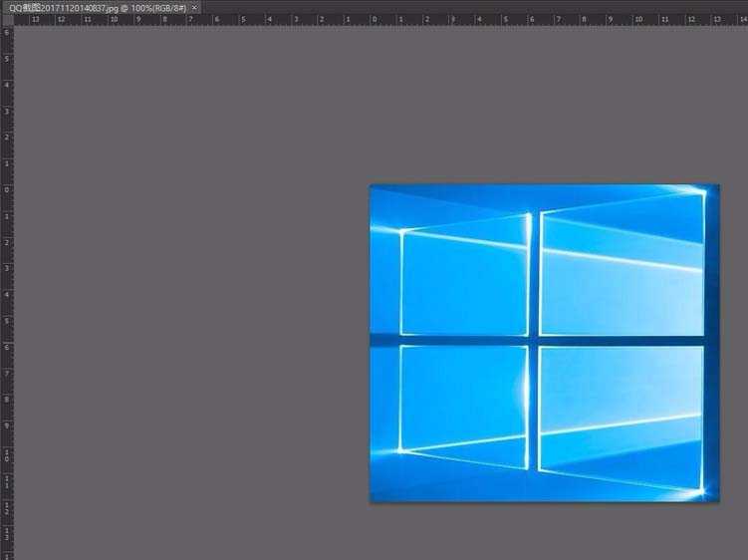
Task: Close the QQ截图20171120140837.jpg document tab
Action: [x=194, y=8]
